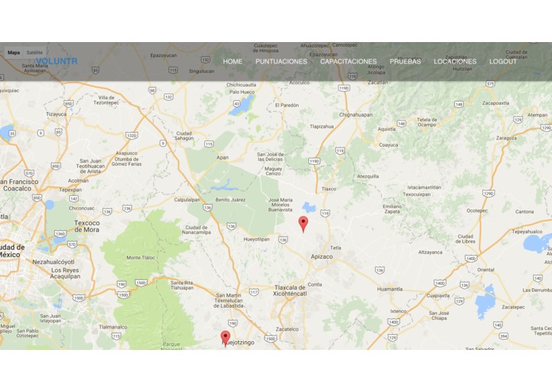Click the Atezquilla label
The image size is (552, 392).
(368, 176)
